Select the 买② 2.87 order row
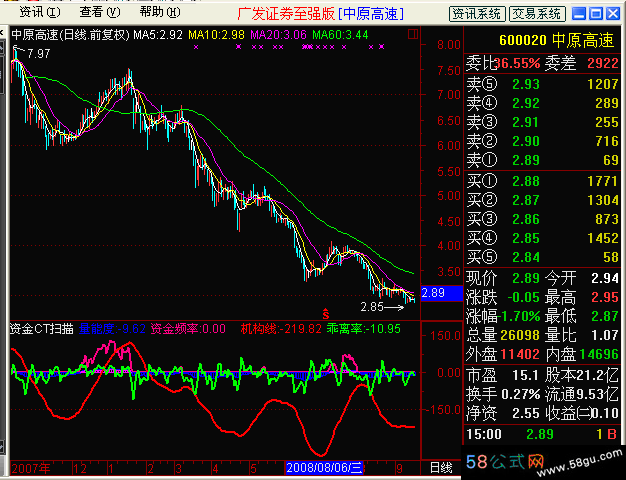This screenshot has width=626, height=480. point(542,200)
